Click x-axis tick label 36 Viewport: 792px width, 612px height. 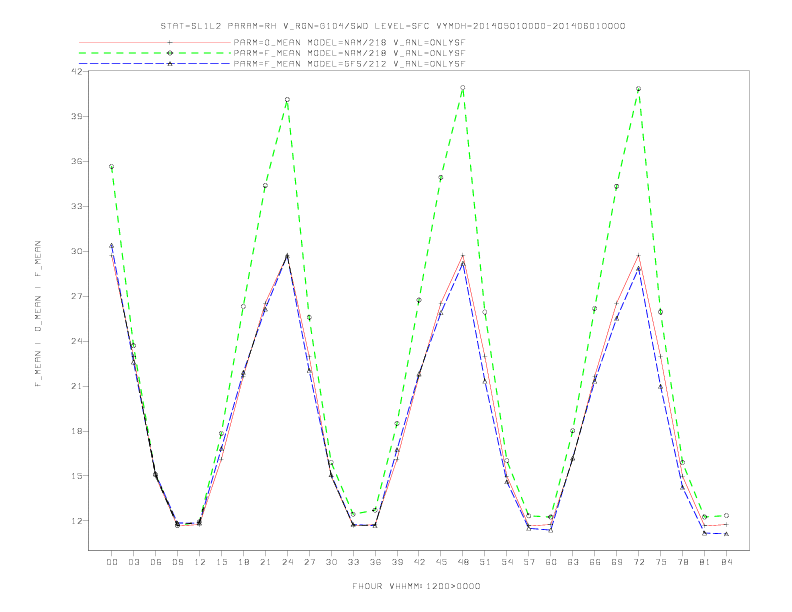pos(375,562)
